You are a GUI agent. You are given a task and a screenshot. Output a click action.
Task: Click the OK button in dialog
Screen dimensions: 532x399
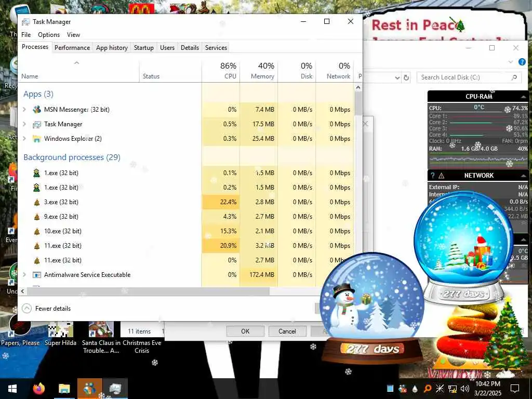click(x=245, y=331)
